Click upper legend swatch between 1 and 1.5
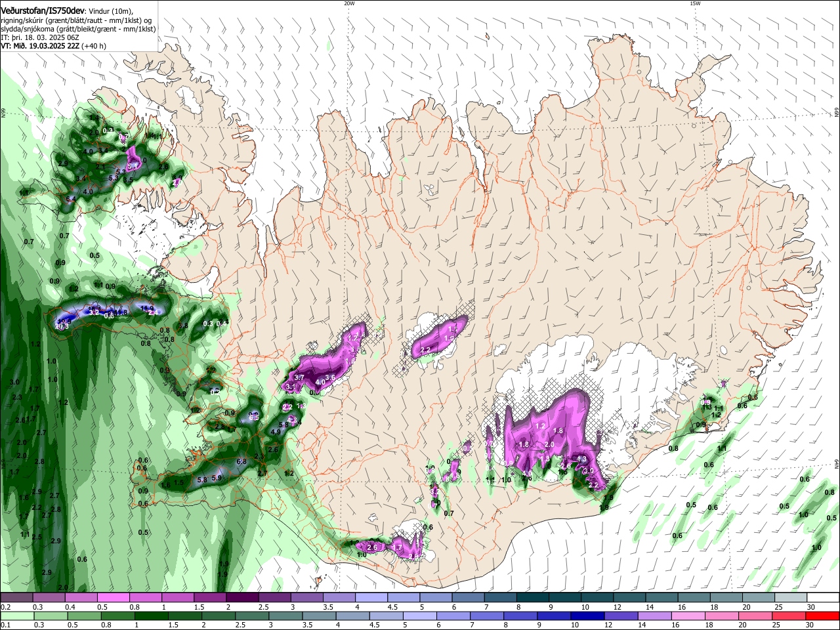 [178, 597]
